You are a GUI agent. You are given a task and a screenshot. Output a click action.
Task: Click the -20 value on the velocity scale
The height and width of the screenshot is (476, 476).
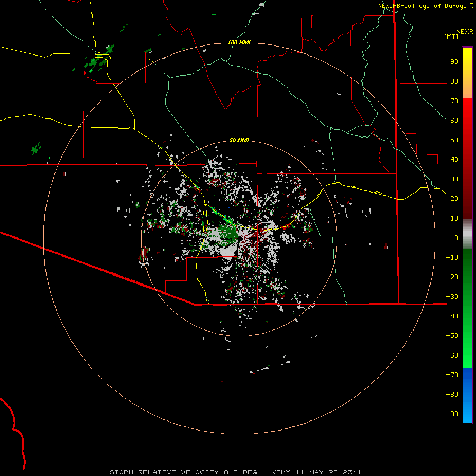[452, 277]
